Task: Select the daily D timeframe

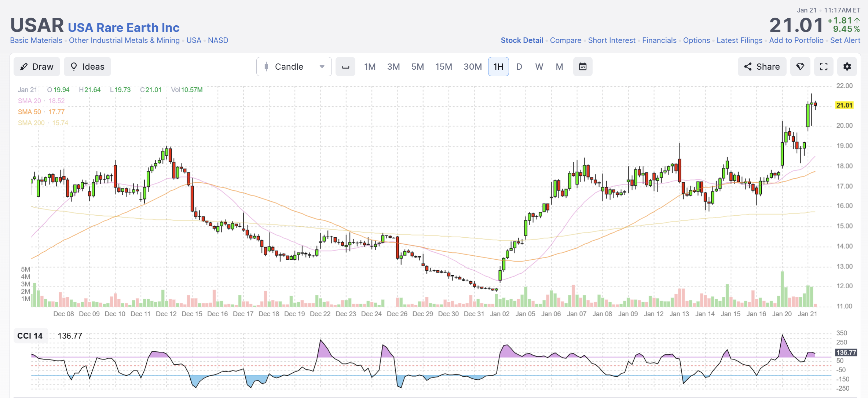Action: [519, 67]
